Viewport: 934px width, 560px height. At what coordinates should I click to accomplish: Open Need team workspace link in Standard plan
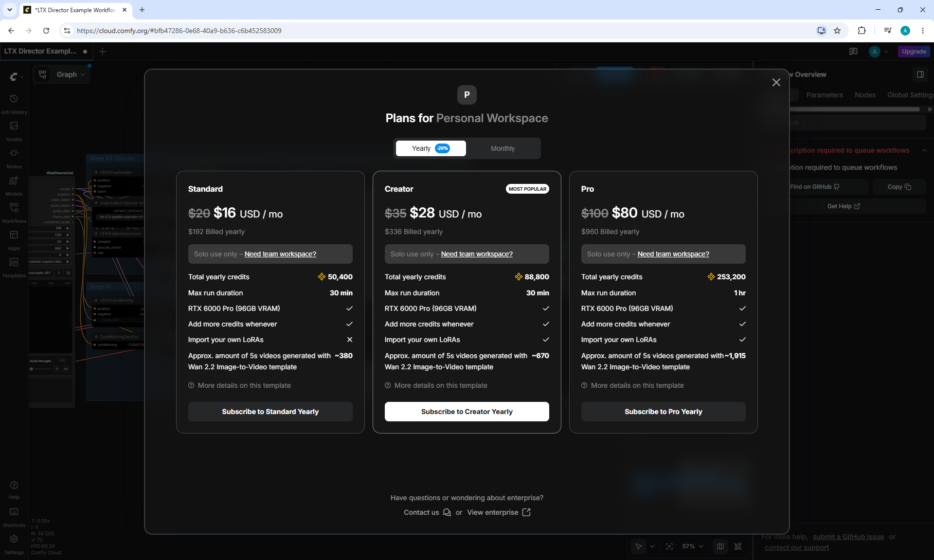click(280, 254)
